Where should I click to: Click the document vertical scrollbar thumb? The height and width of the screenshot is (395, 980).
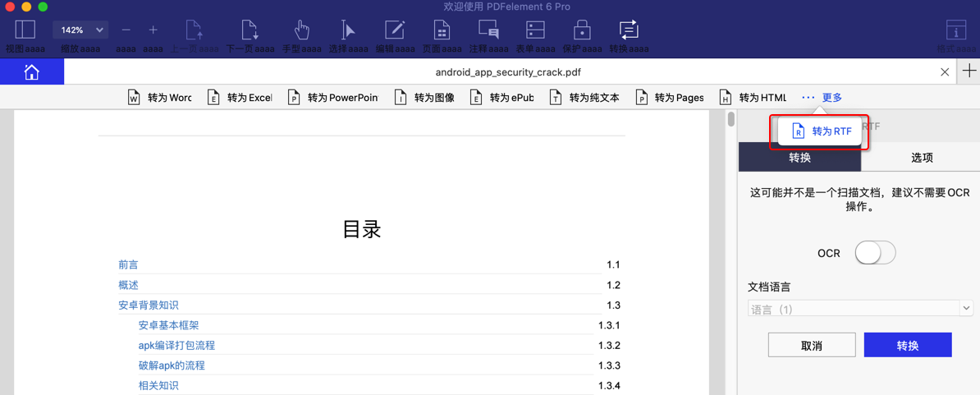(730, 119)
